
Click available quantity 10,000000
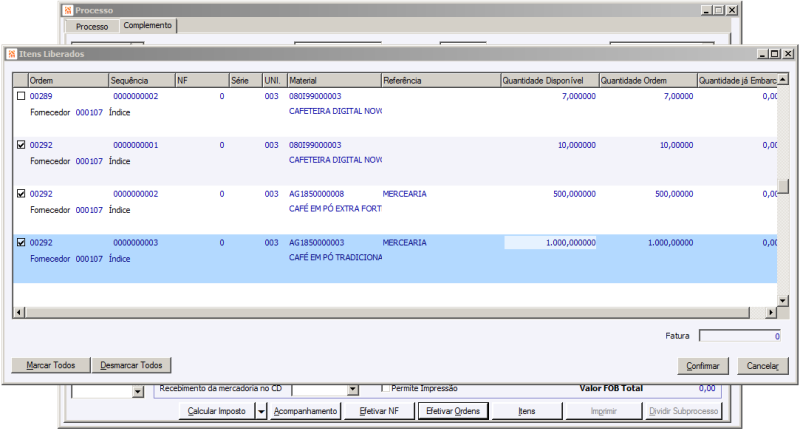coord(577,145)
